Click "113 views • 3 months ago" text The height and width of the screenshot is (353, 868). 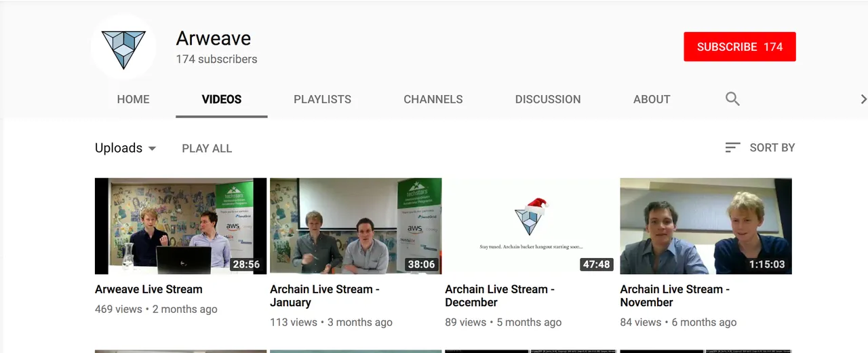point(331,322)
